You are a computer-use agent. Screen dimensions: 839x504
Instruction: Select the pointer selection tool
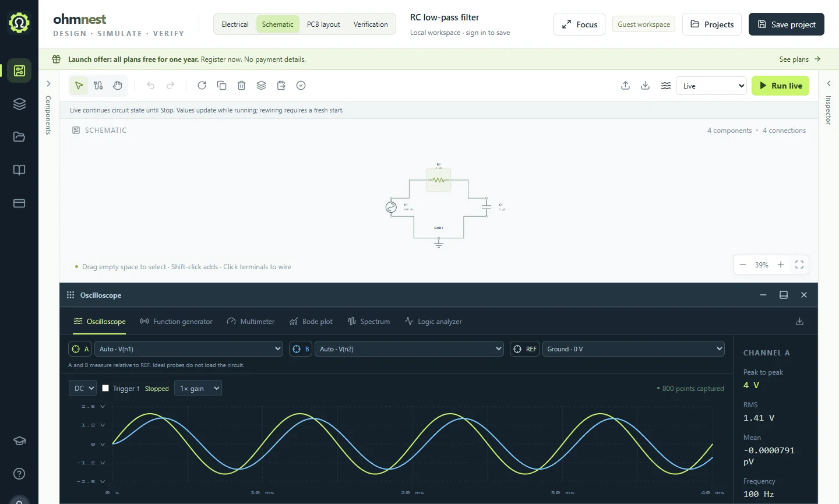(x=79, y=86)
